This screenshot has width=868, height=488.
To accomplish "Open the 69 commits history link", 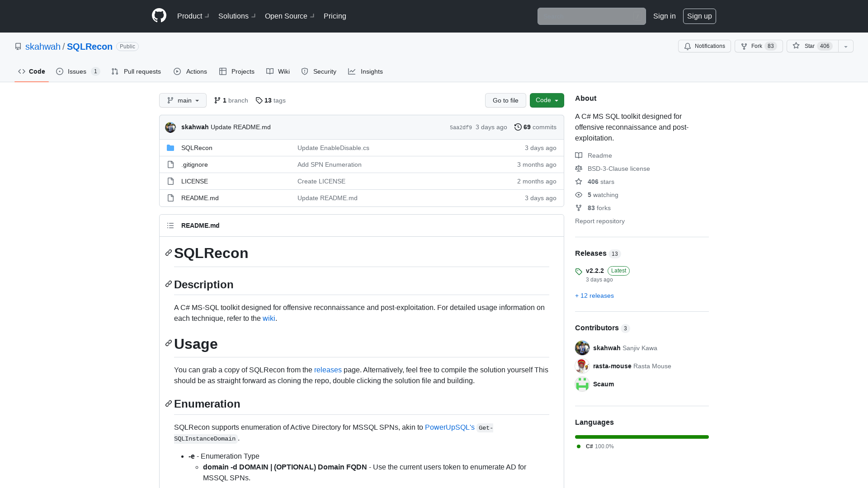I will [x=535, y=127].
